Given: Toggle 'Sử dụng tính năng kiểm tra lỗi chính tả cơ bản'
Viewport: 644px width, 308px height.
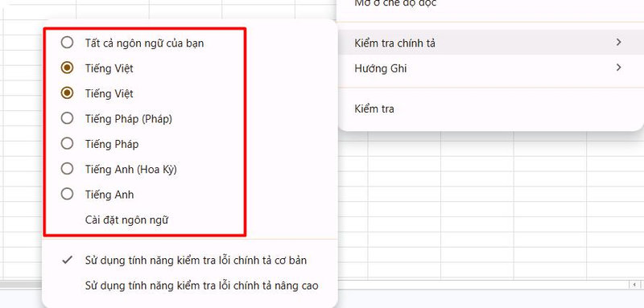Looking at the screenshot, I should [x=190, y=260].
